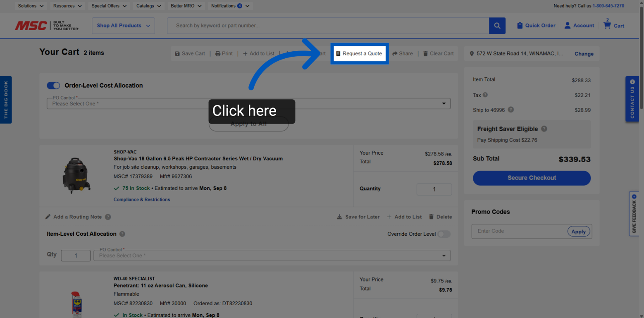Click Print in cart toolbar
This screenshot has width=644, height=318.
(x=224, y=53)
